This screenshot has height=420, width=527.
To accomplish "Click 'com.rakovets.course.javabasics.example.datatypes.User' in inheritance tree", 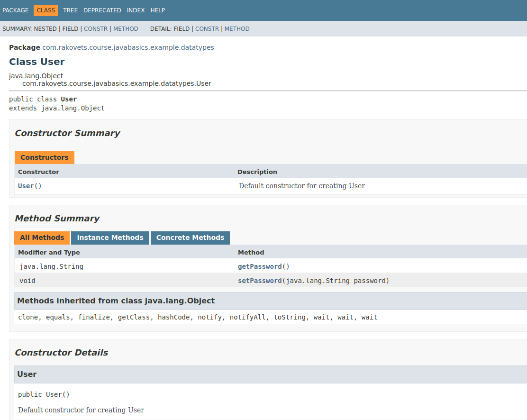I will click(117, 83).
